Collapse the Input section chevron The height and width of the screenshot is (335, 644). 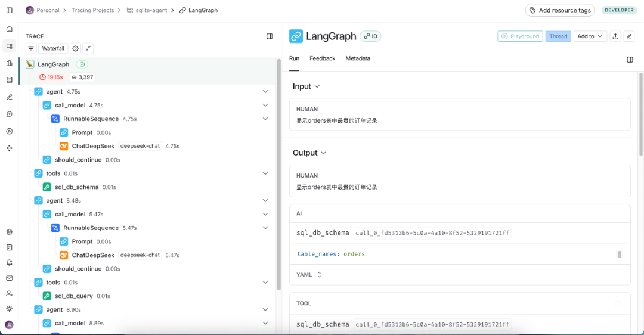tap(317, 86)
